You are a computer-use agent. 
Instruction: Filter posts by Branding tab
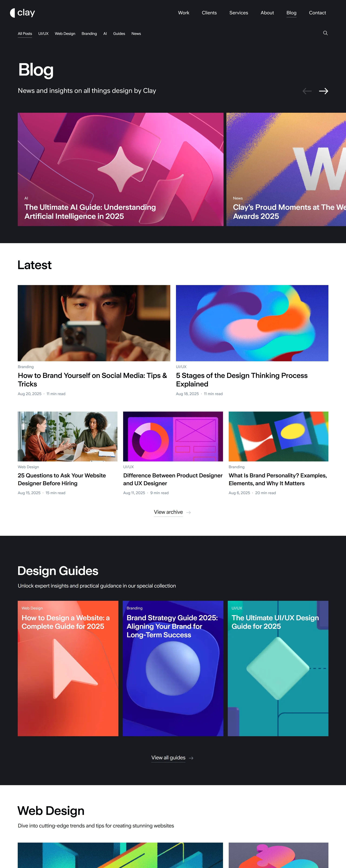click(89, 34)
